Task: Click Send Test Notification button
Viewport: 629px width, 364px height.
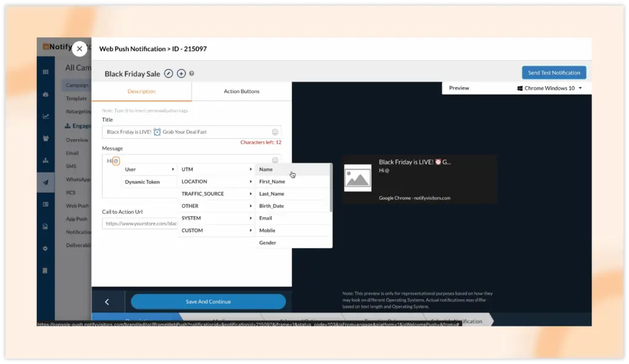Action: [553, 72]
